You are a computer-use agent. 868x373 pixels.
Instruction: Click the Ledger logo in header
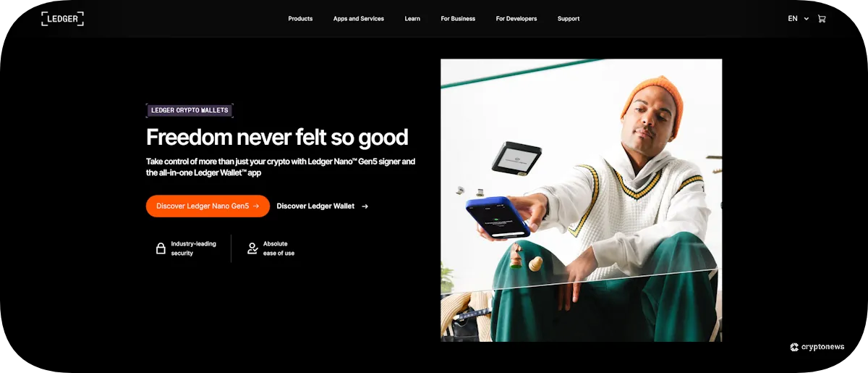[62, 19]
